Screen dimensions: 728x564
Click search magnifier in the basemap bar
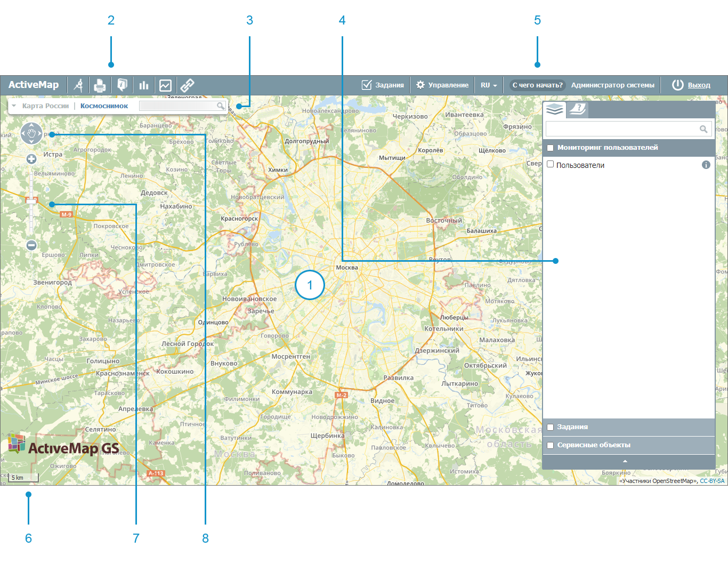point(220,106)
